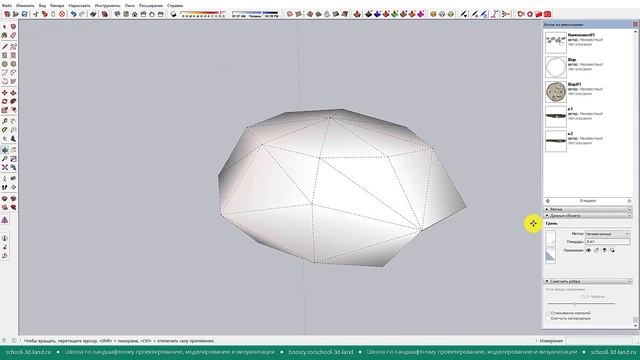The image size is (640, 360).
Task: Click the Redo arrow in toolbar
Action: pos(82,14)
